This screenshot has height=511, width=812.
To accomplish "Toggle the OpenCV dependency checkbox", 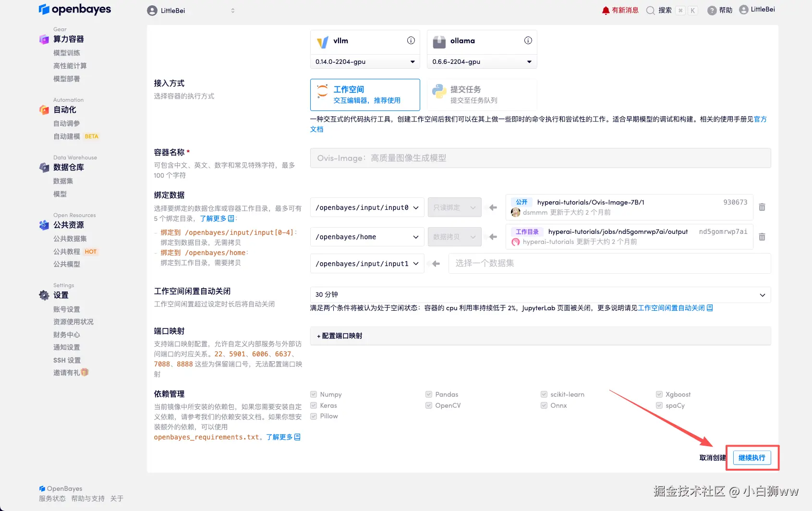I will (429, 405).
